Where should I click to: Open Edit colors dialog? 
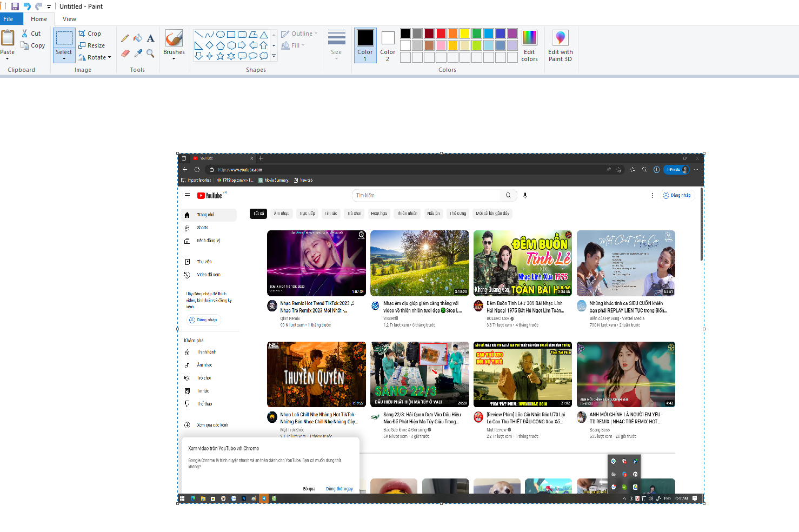529,45
